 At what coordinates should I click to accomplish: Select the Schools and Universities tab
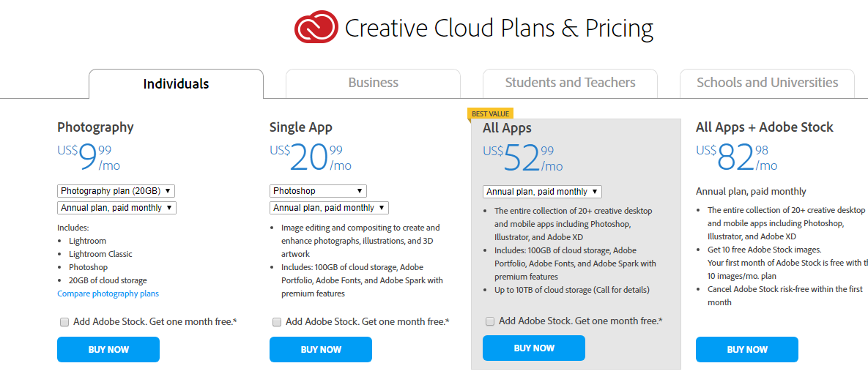pos(767,83)
